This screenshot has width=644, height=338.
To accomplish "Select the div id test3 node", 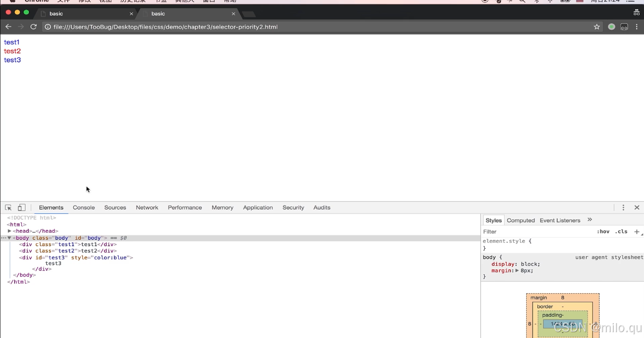I will (x=76, y=258).
